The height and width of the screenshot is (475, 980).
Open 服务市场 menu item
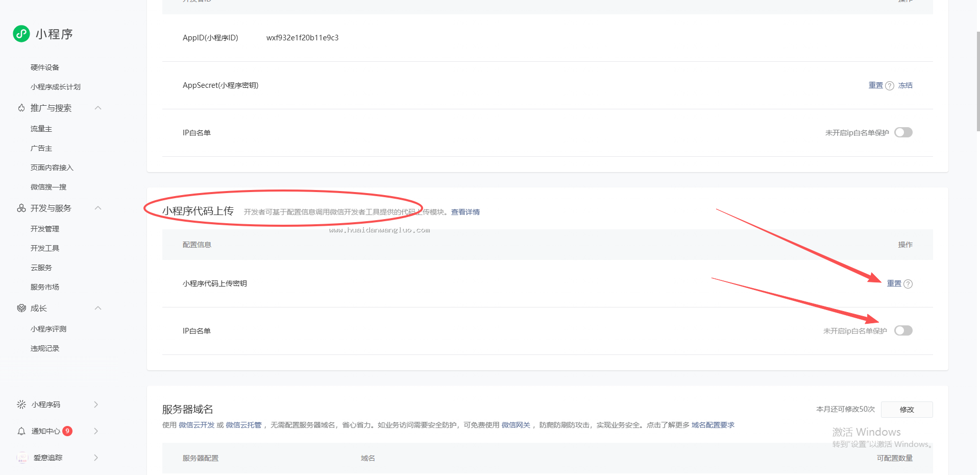[x=45, y=287]
